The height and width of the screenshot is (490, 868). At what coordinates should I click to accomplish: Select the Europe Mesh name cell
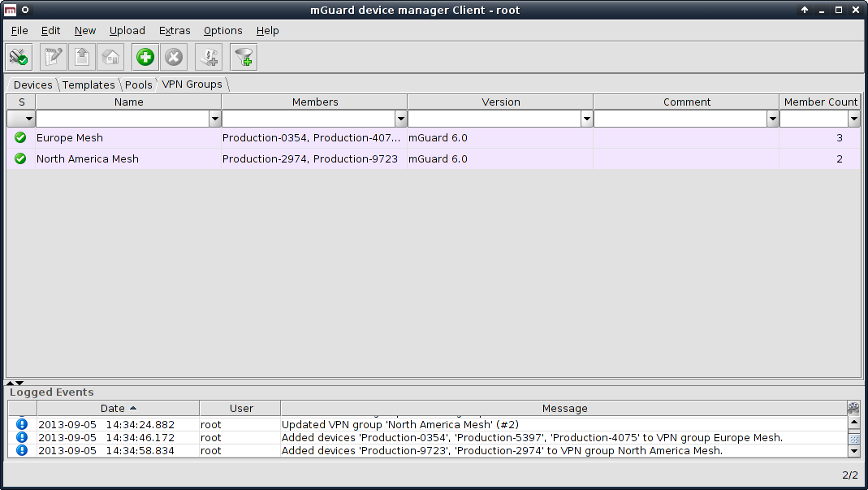click(x=128, y=137)
